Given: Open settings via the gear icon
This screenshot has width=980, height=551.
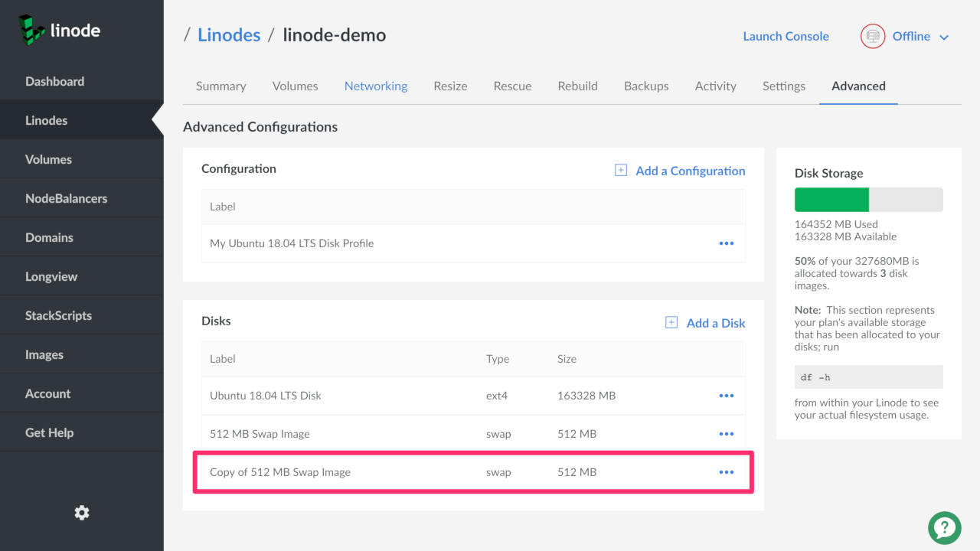Looking at the screenshot, I should [x=82, y=513].
